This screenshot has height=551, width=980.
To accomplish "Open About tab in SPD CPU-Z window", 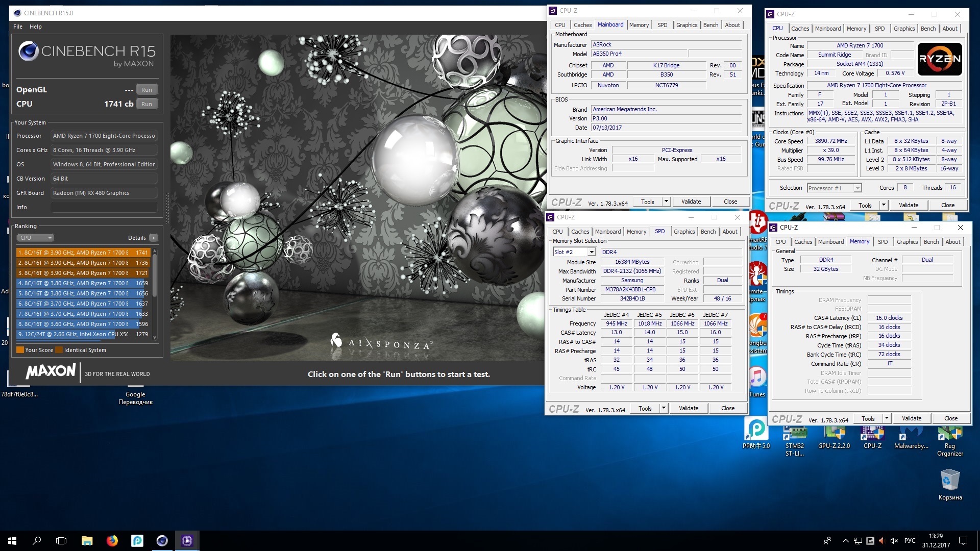I will click(x=730, y=232).
